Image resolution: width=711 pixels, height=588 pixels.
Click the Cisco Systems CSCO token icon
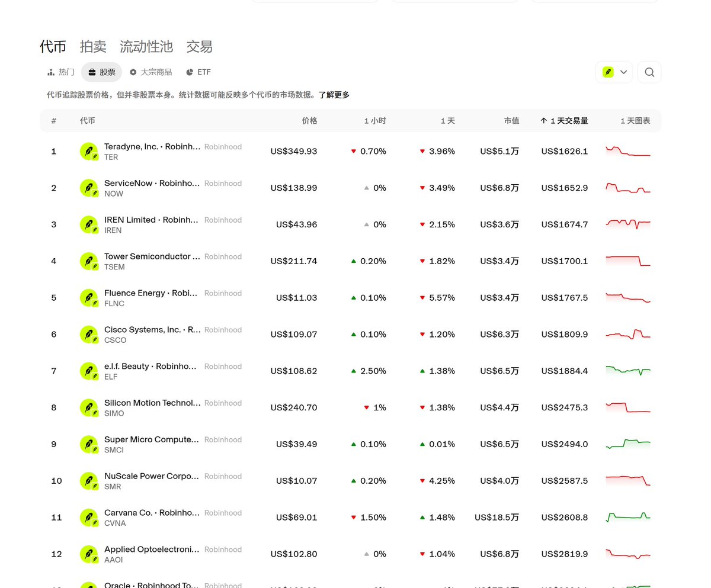89,335
